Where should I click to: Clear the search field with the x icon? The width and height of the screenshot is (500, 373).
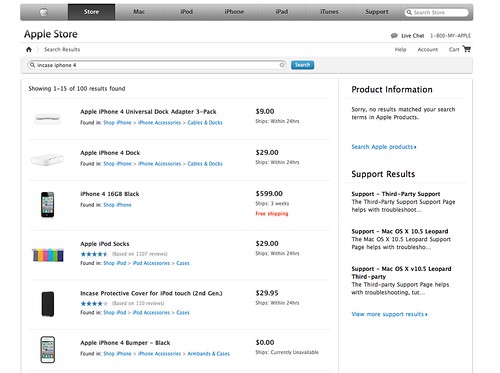[x=282, y=65]
